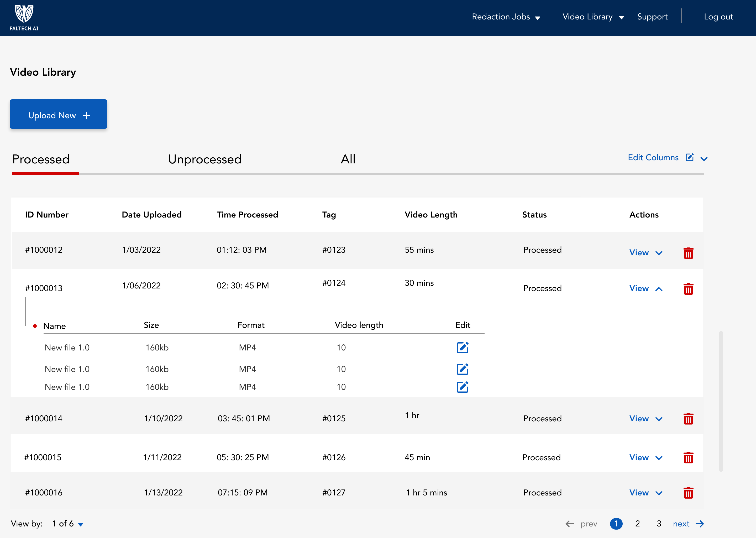Screen dimensions: 756x538
Task: Click tag #0123 cell
Action: [x=334, y=250]
